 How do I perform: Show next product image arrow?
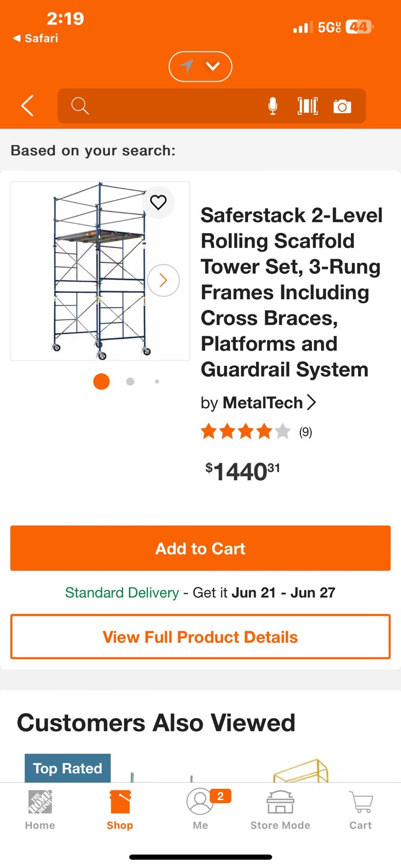[163, 280]
